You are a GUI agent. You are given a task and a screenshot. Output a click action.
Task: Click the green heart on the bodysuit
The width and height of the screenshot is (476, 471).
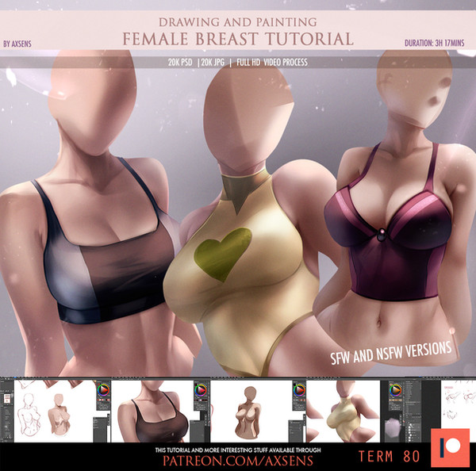(223, 255)
